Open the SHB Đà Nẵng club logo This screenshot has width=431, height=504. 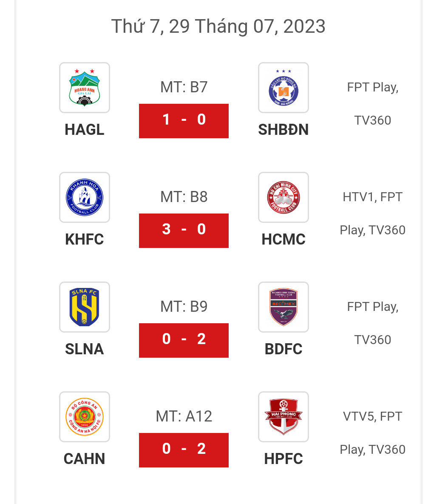[283, 88]
